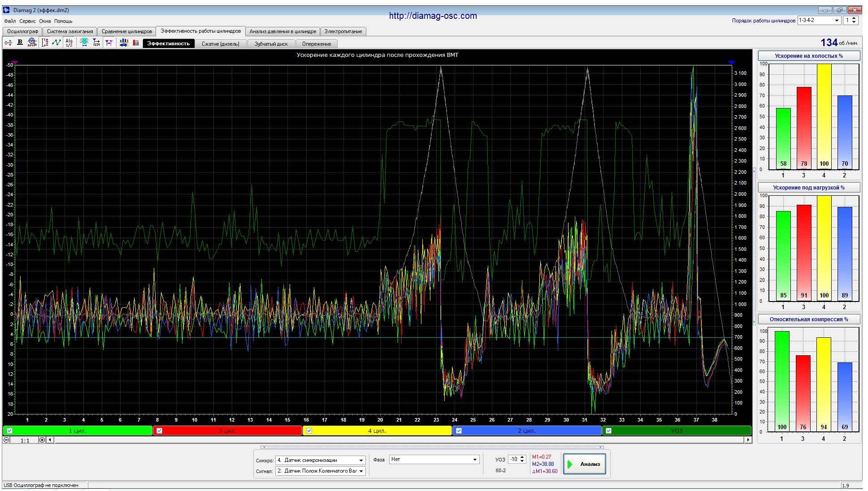Click the M1=0.27 marker value
The height and width of the screenshot is (491, 868).
[542, 457]
